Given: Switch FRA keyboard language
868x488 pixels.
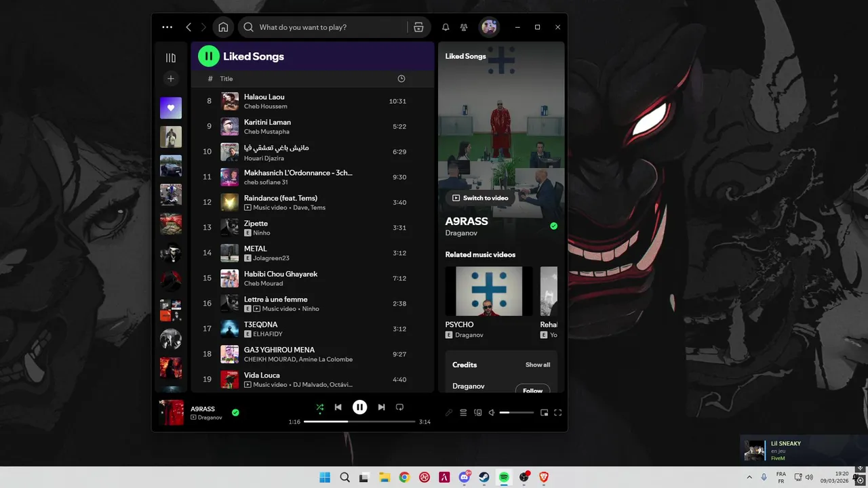Looking at the screenshot, I should pos(781,477).
